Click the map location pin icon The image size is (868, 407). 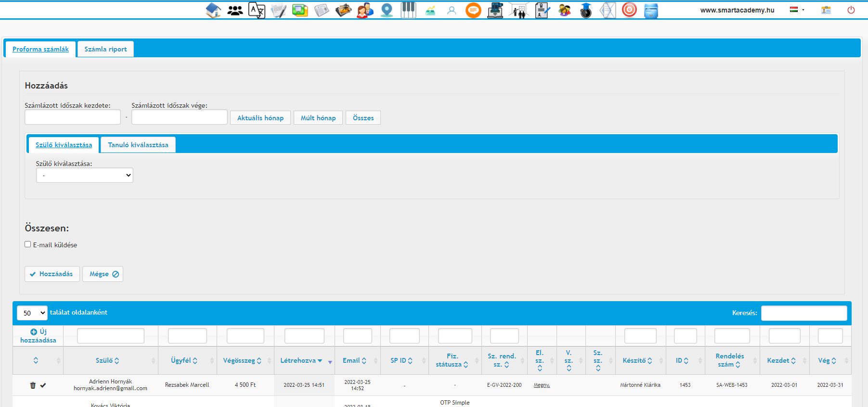[387, 10]
